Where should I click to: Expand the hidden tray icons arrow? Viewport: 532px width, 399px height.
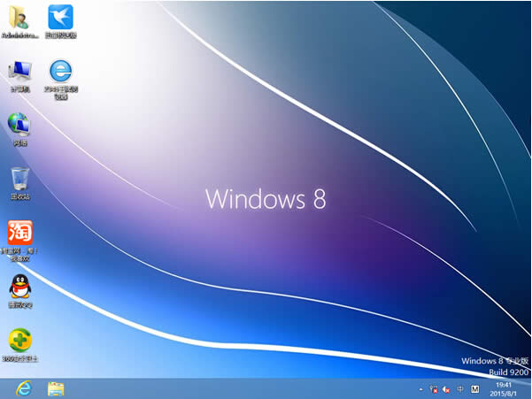coord(420,389)
